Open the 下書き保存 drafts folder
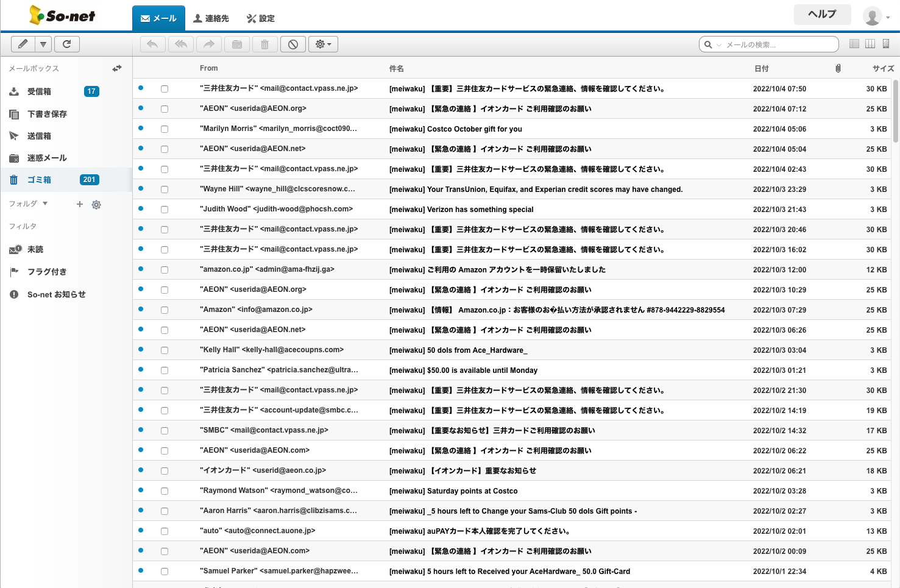 tap(66, 114)
